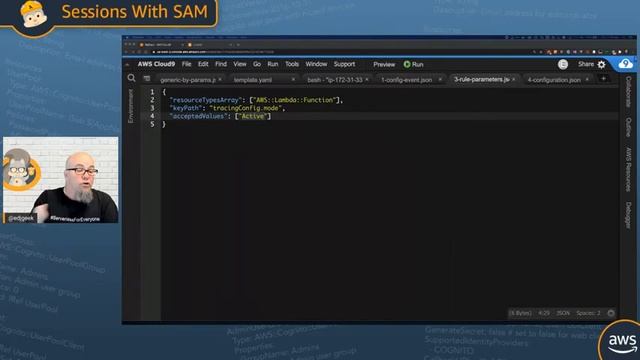Open the Spaces: 2 indentation selector
Viewport: 640px width, 360px height.
pyautogui.click(x=588, y=313)
